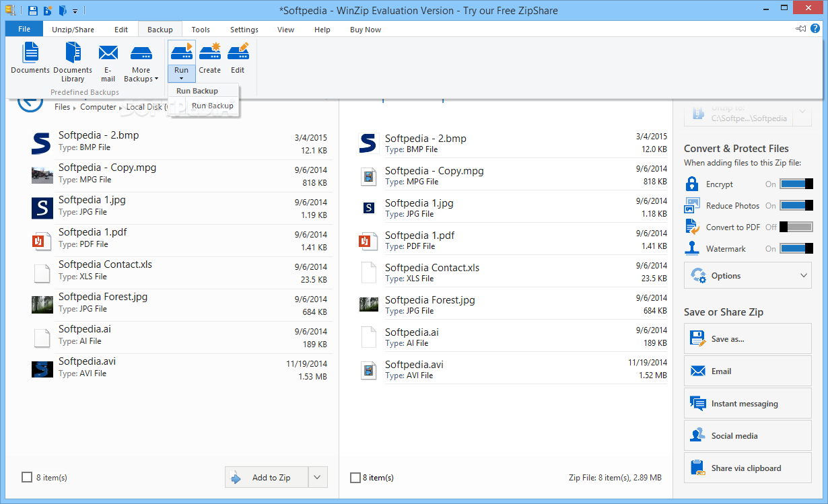Click Buy Now tab
The width and height of the screenshot is (828, 504).
pyautogui.click(x=366, y=30)
